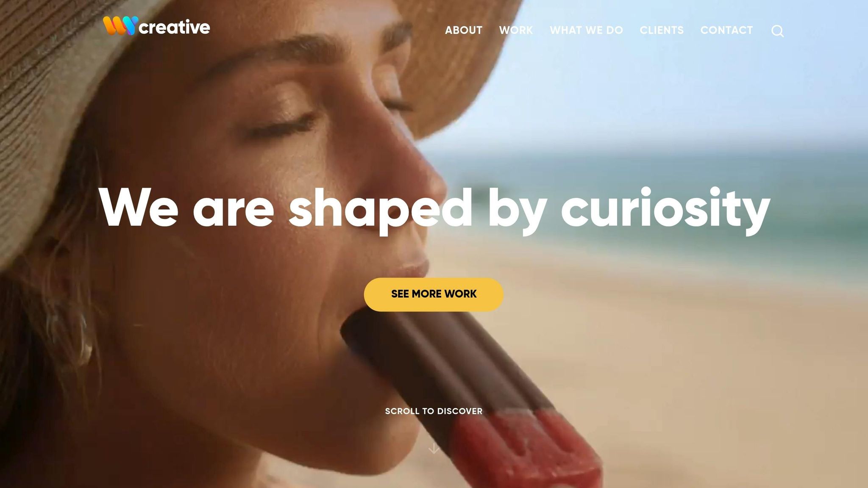Go to the WORK page

[516, 30]
